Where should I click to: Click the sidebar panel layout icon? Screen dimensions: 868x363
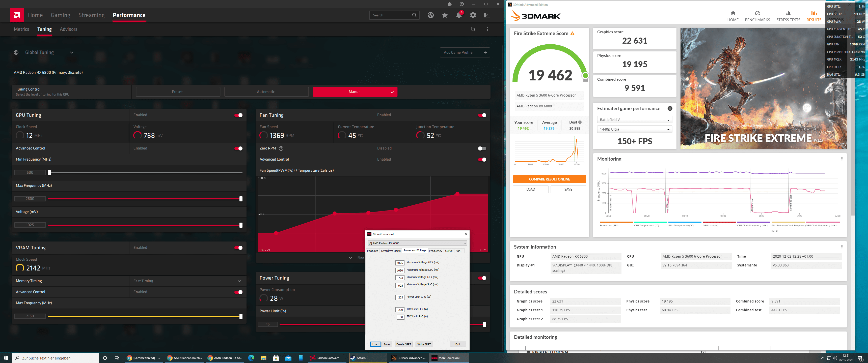[x=487, y=15]
